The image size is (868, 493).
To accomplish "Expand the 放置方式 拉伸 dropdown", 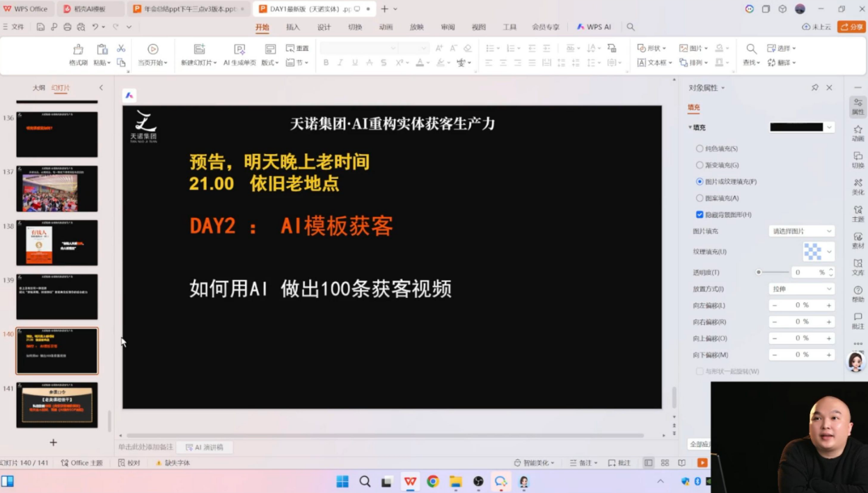I will pos(801,289).
